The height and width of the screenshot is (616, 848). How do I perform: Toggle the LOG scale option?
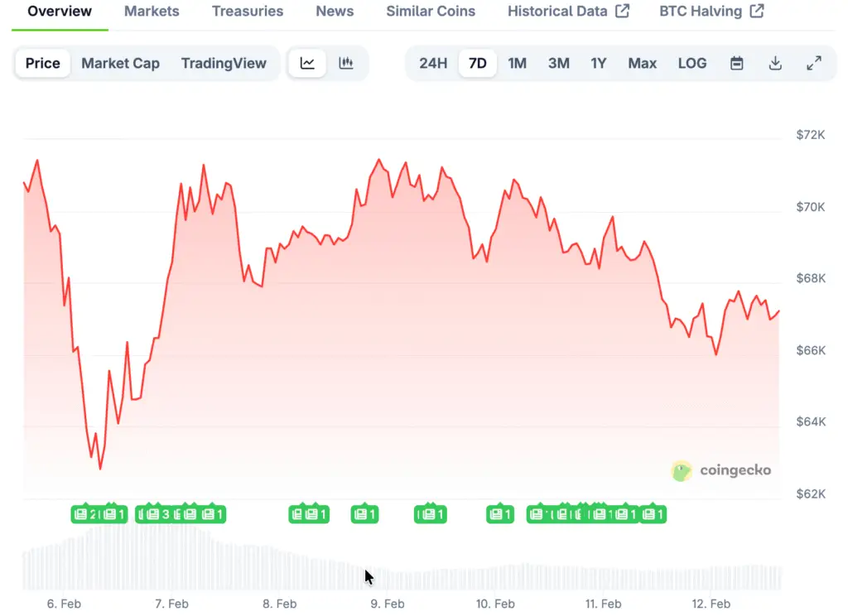point(692,64)
